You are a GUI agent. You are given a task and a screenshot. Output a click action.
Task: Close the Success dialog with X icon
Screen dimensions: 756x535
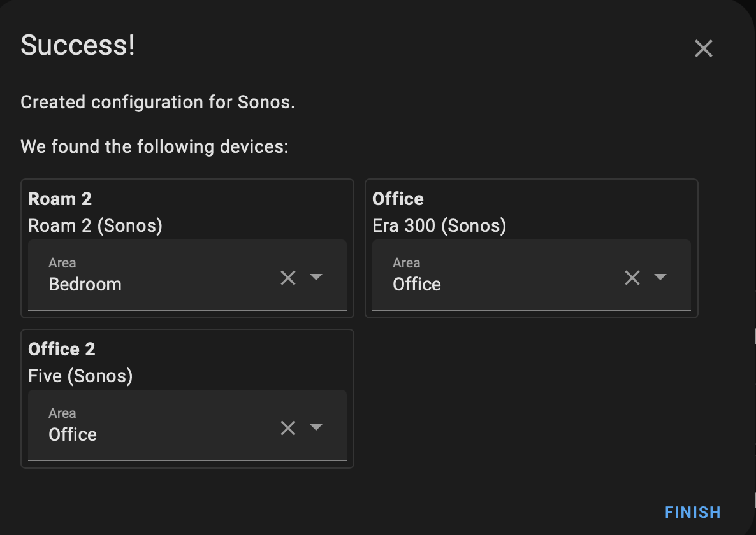(x=704, y=48)
